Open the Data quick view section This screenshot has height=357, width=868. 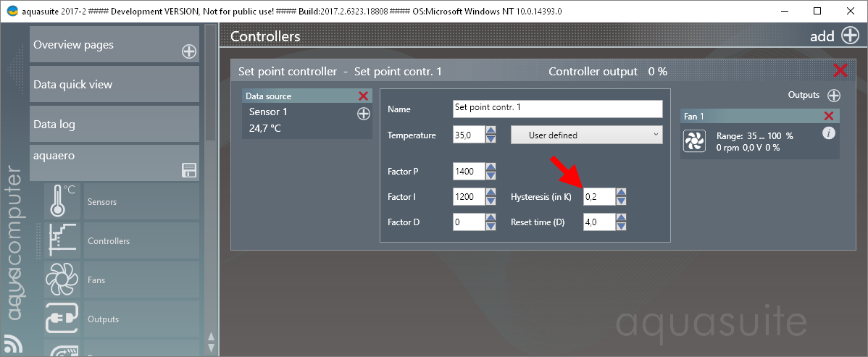pyautogui.click(x=114, y=84)
